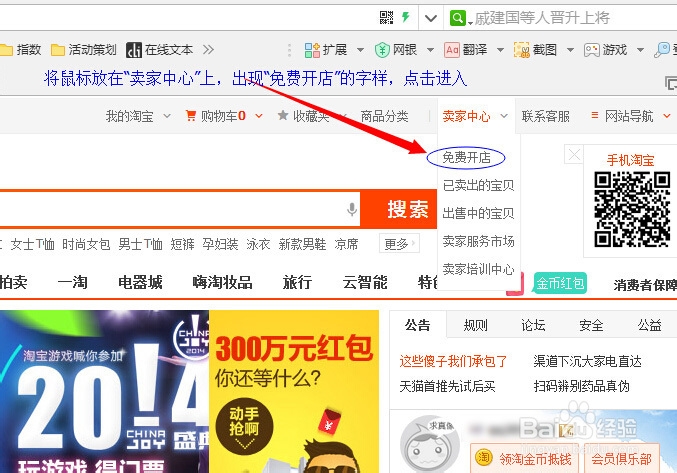Open the 旅行 channel
677x473 pixels.
(297, 283)
